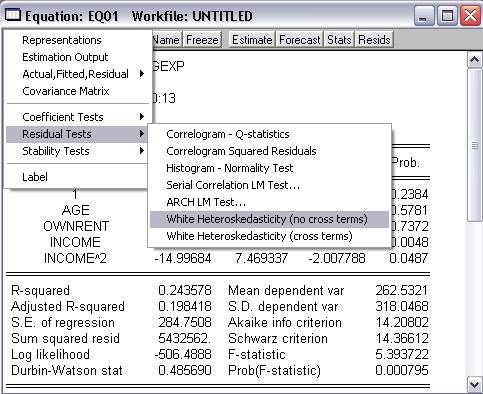Screen dimensions: 483x394
Task: Maximize the equation window
Action: tap(447, 16)
